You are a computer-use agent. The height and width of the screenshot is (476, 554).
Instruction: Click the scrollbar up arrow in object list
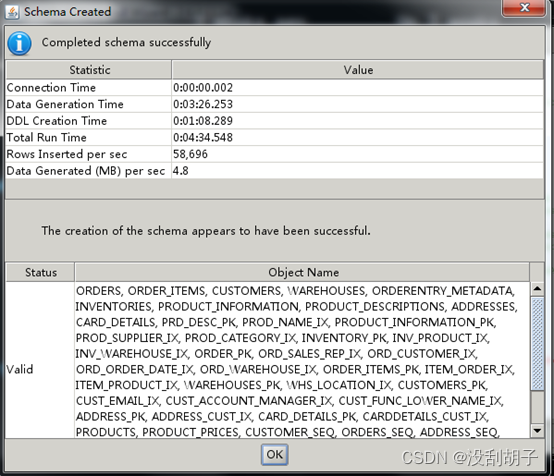tap(537, 289)
